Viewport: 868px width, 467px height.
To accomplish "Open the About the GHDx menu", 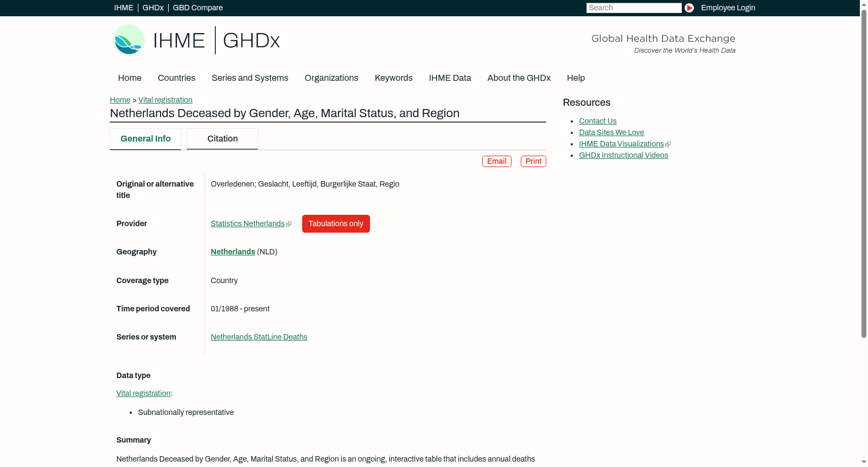I will tap(519, 78).
